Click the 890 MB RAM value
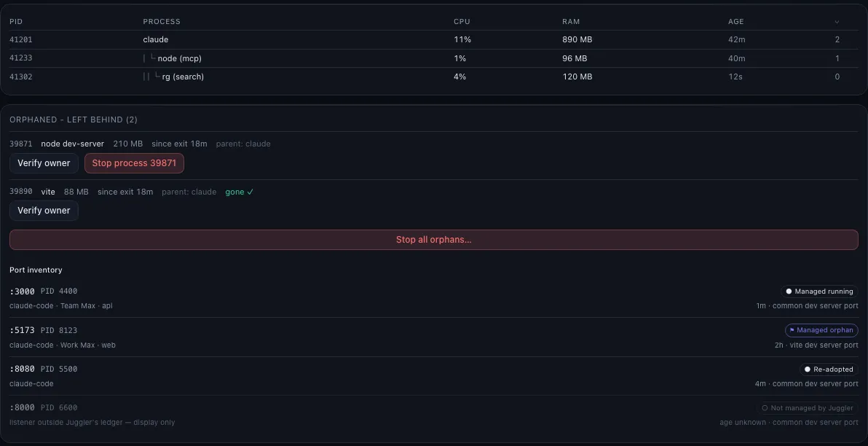Viewport: 868px width, 446px height. [577, 40]
